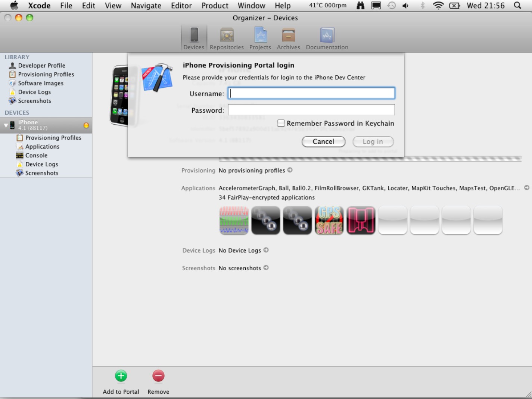Open the View menu

point(113,6)
